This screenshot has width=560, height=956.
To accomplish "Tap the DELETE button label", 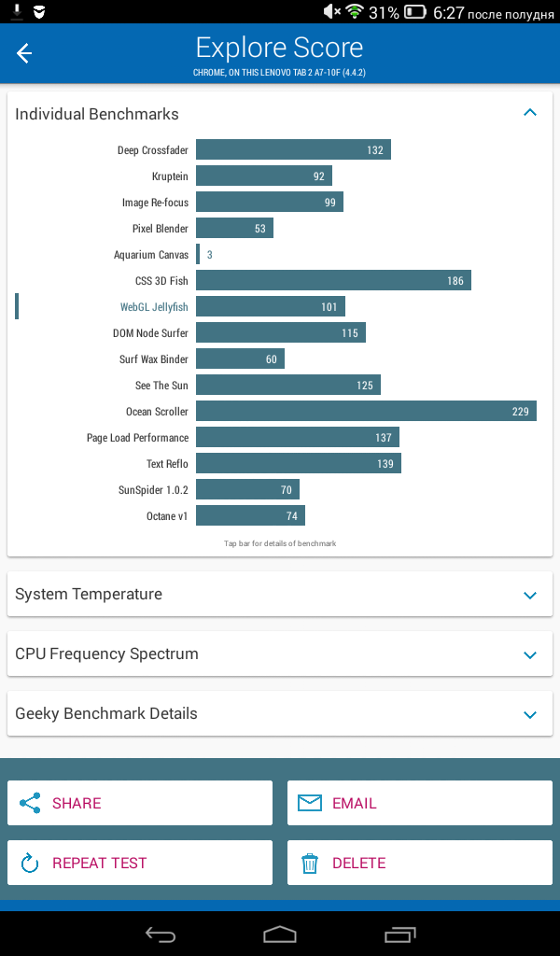I will point(359,863).
